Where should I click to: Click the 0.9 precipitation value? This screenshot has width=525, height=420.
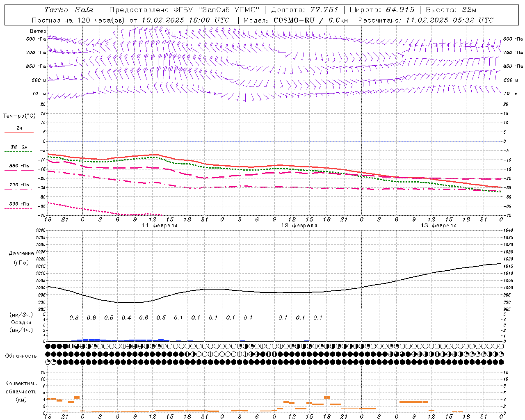pos(91,317)
